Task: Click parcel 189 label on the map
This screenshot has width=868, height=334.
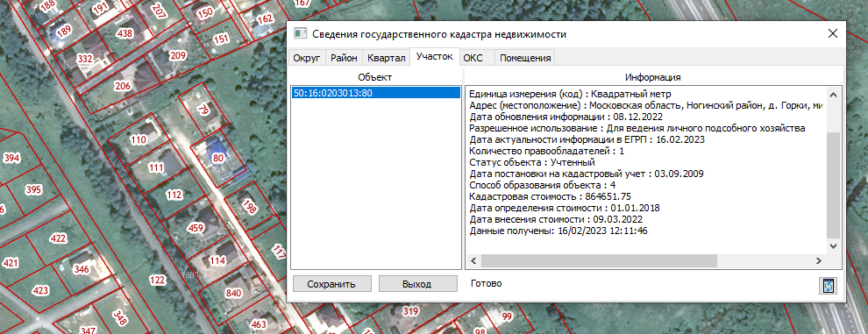Action: (64, 32)
